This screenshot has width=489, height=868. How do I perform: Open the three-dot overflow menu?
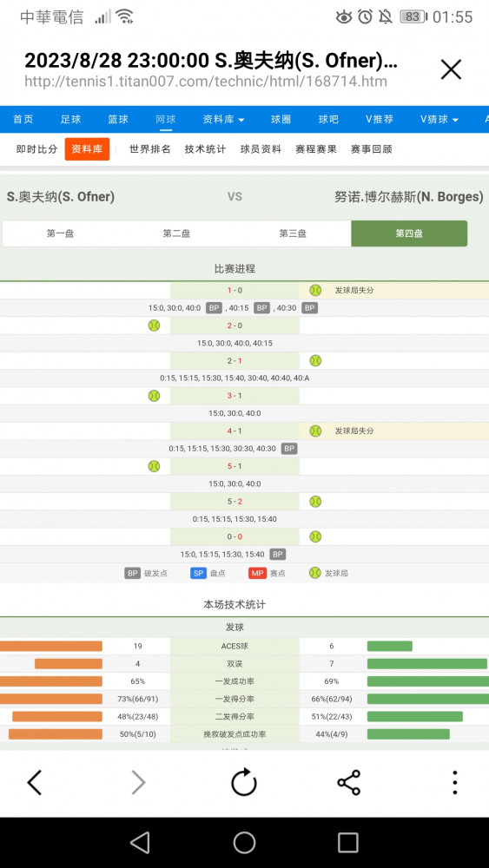[454, 783]
